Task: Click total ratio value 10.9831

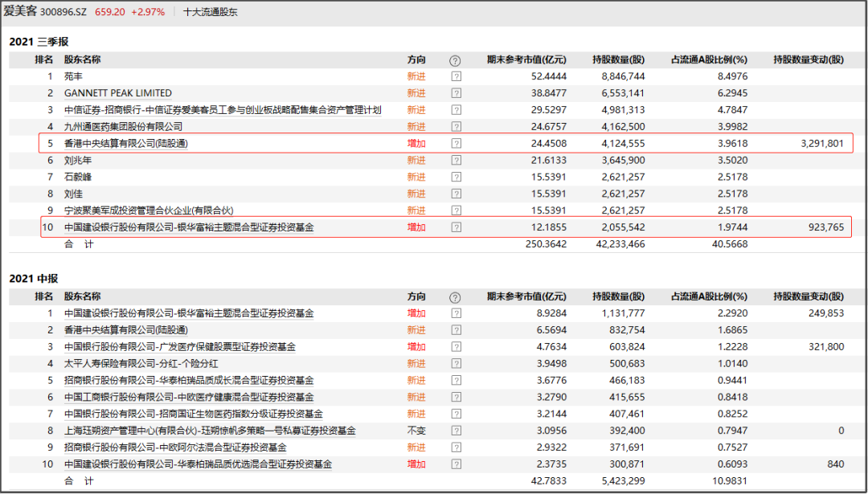Action: [x=730, y=480]
